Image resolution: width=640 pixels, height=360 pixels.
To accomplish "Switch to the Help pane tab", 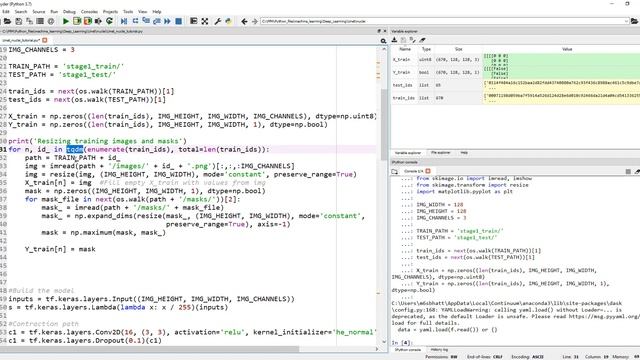I will [x=464, y=153].
